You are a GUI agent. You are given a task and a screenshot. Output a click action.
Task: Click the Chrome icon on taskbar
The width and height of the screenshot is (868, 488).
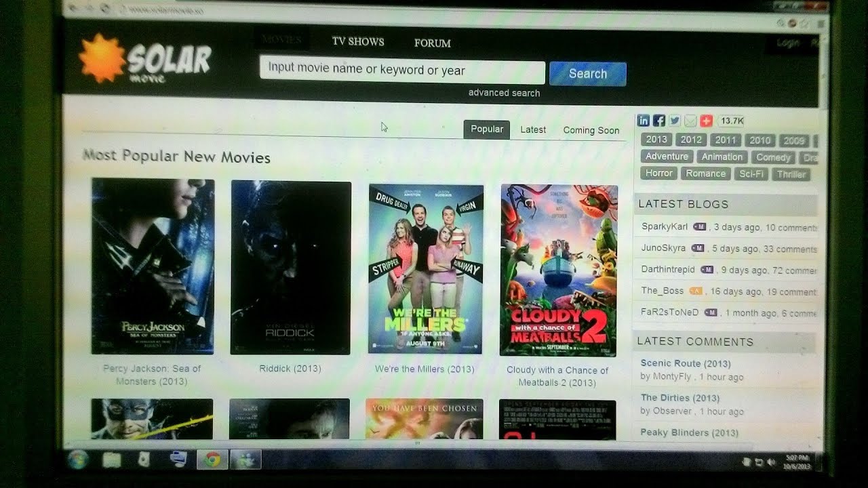212,460
